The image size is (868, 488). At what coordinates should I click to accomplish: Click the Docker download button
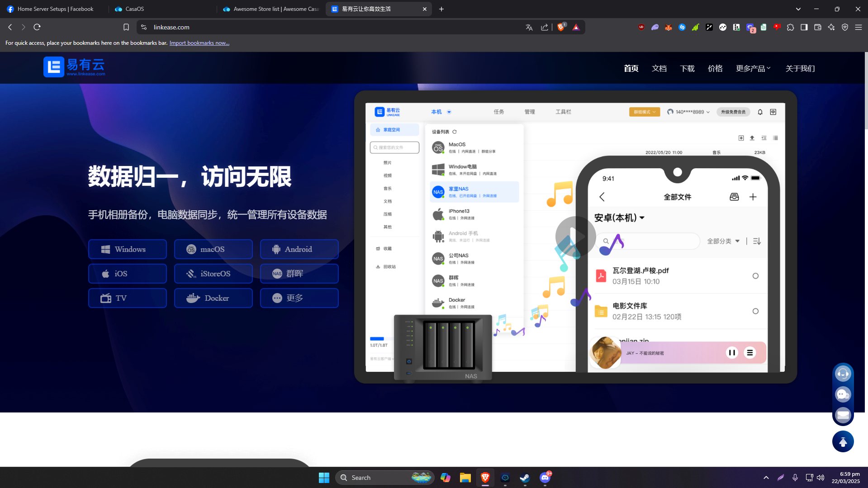[x=213, y=298]
